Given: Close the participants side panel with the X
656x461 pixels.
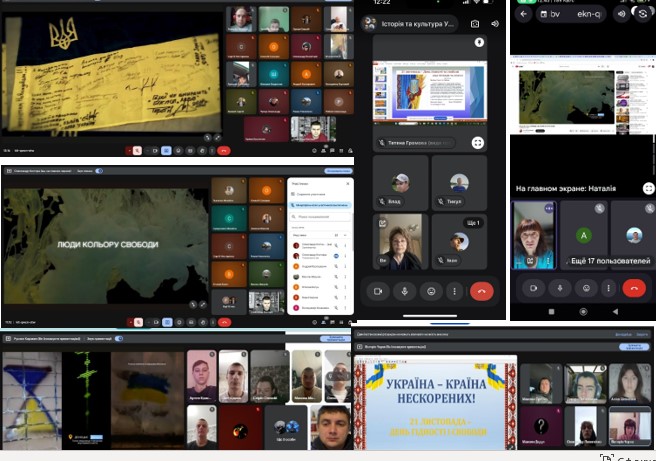Looking at the screenshot, I should coord(348,183).
